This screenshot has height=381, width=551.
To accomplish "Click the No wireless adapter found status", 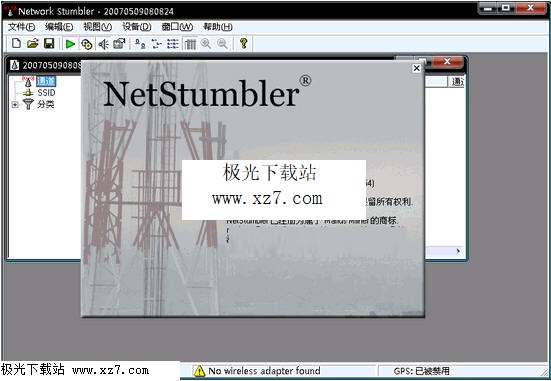I will pyautogui.click(x=264, y=371).
